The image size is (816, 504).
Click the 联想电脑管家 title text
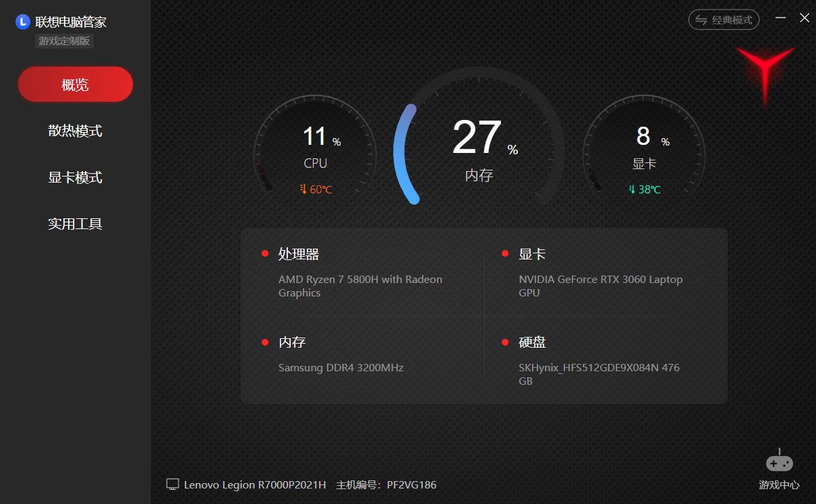71,22
